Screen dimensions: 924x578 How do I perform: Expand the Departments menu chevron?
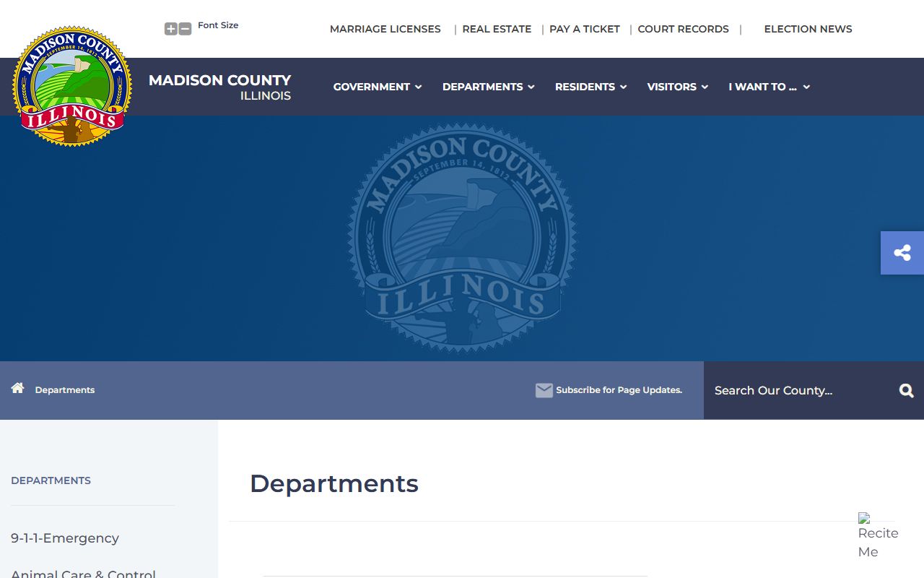pyautogui.click(x=531, y=87)
